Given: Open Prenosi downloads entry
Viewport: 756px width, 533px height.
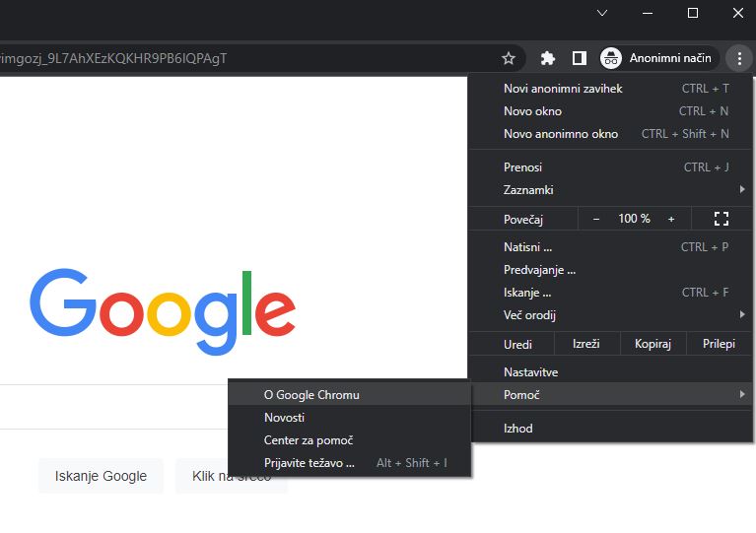Looking at the screenshot, I should pyautogui.click(x=610, y=167).
